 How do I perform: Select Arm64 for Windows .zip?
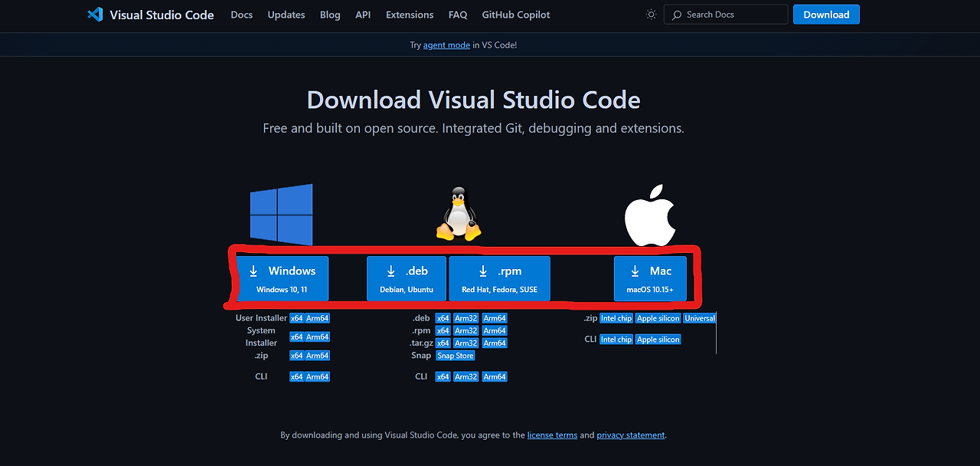318,356
